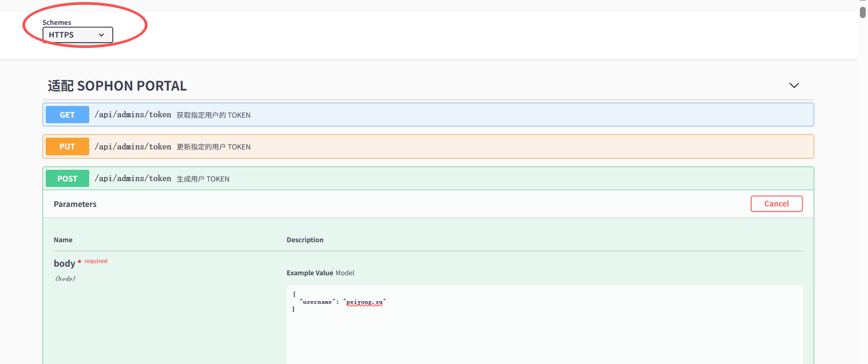Click the 生成用户 TOKEN description
The width and height of the screenshot is (868, 364).
pyautogui.click(x=203, y=179)
